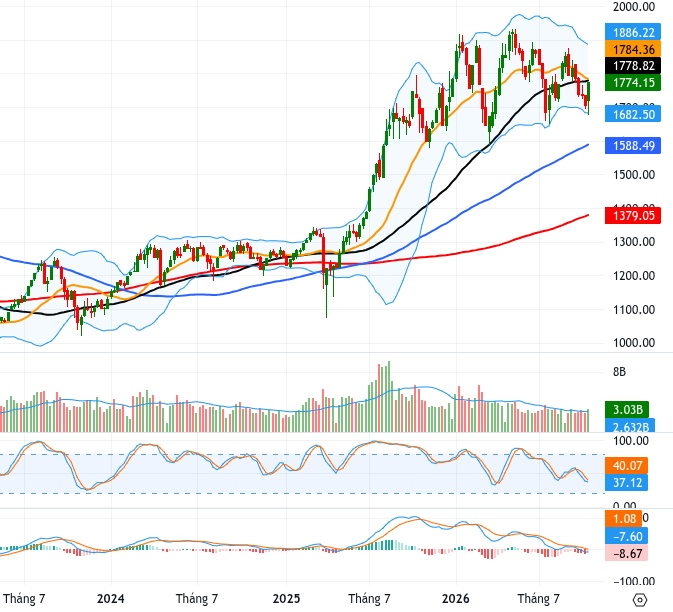Select the pink -8.67 histogram label
This screenshot has width=673, height=612.
click(626, 553)
